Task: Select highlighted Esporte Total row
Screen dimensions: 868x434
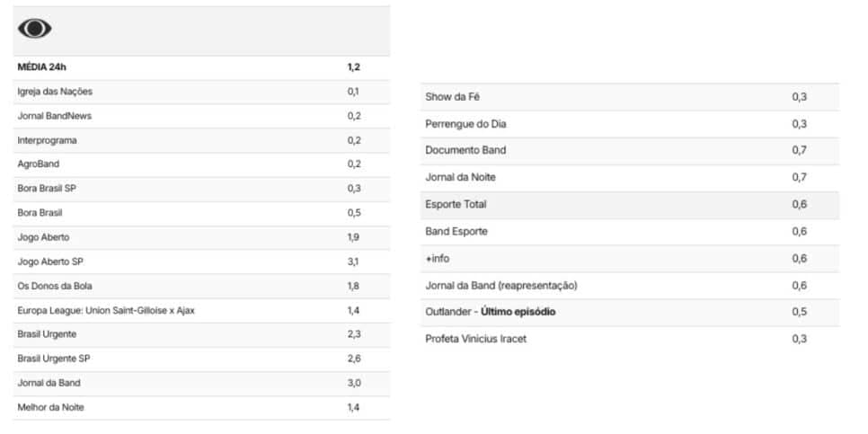Action: click(629, 205)
